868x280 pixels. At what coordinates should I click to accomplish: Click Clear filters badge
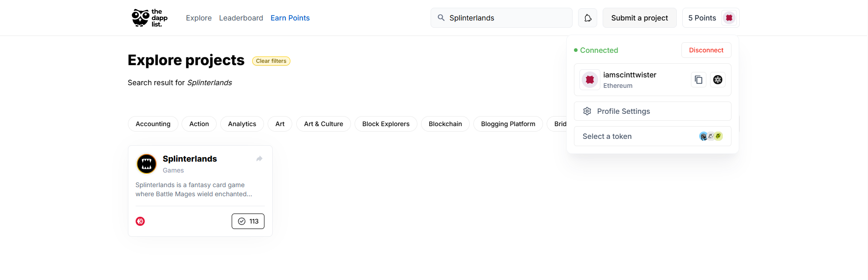coord(271,61)
